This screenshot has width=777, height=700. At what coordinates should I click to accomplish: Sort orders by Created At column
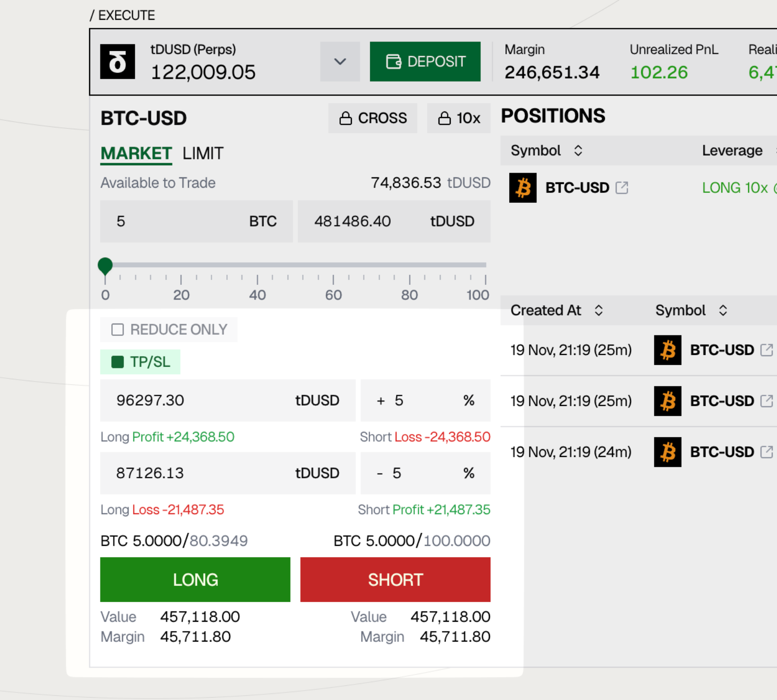point(598,310)
